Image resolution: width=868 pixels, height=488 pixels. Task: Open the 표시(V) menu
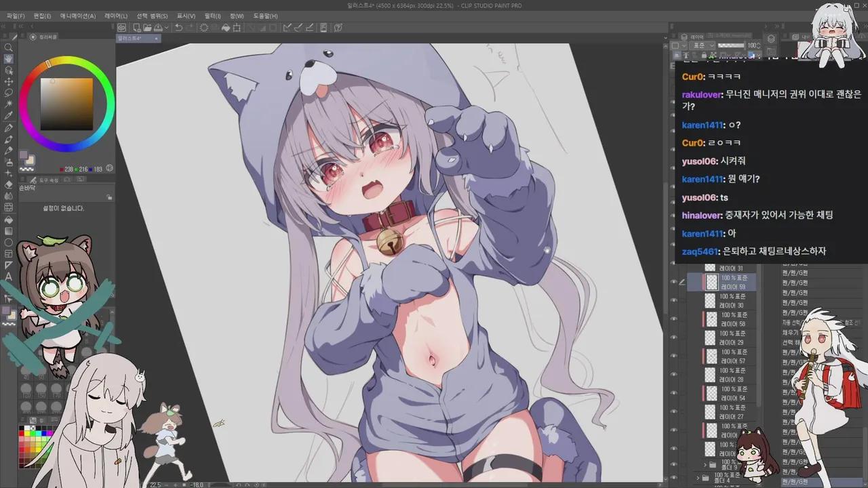(186, 16)
